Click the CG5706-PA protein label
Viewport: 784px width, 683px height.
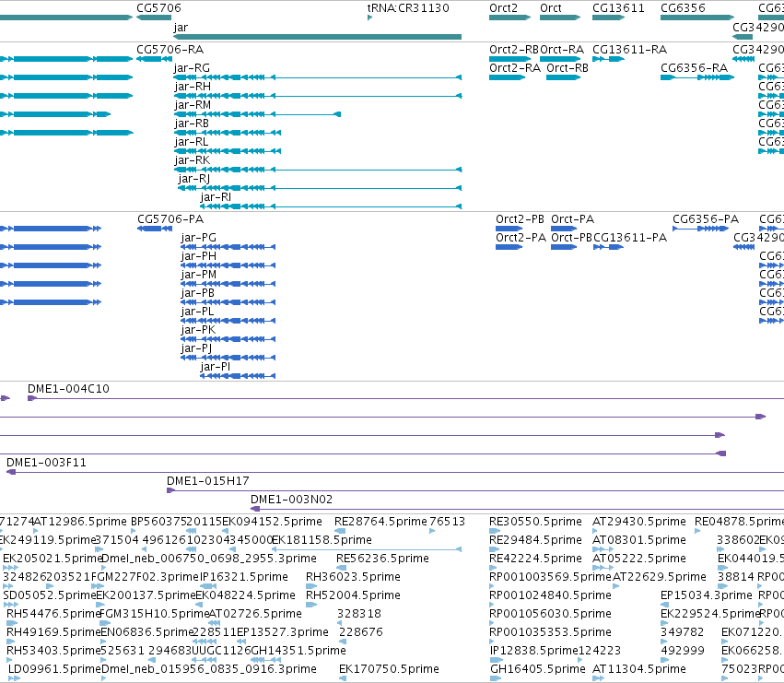click(170, 219)
